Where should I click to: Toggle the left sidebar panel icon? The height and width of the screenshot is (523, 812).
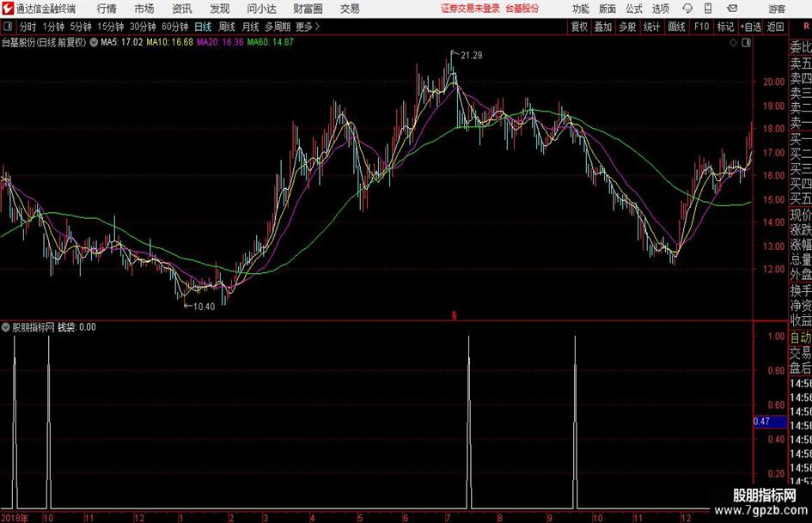point(8,27)
